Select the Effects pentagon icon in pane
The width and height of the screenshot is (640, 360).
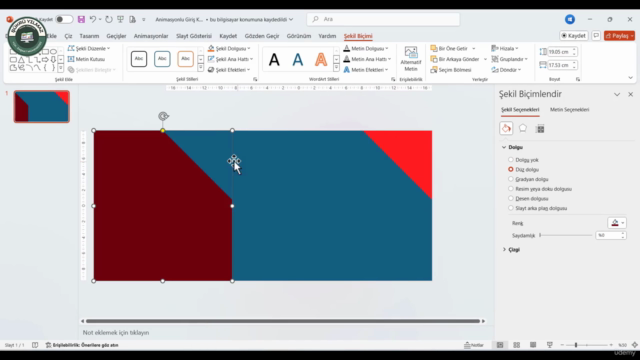523,129
